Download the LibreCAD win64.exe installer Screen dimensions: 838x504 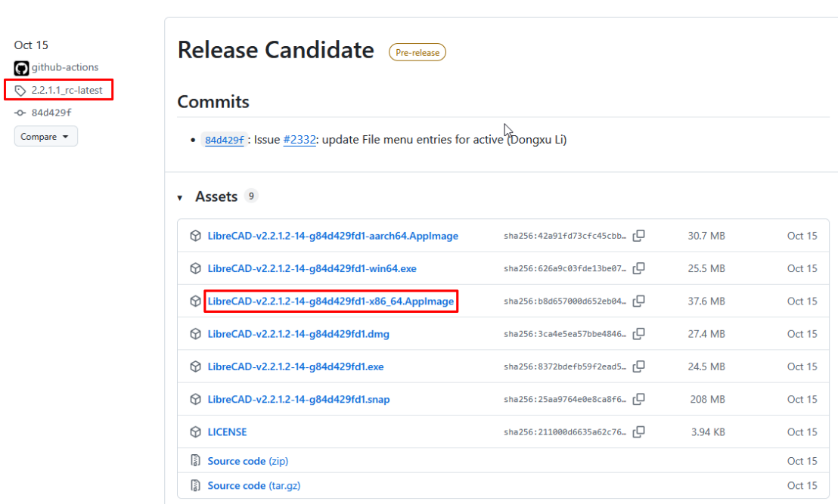tap(312, 268)
